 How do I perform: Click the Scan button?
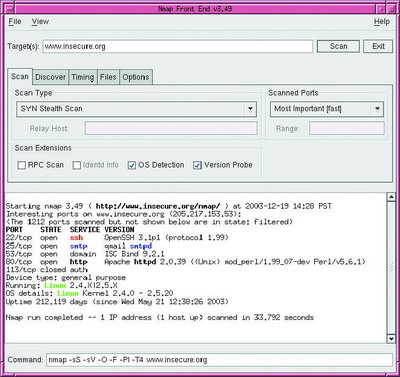338,46
